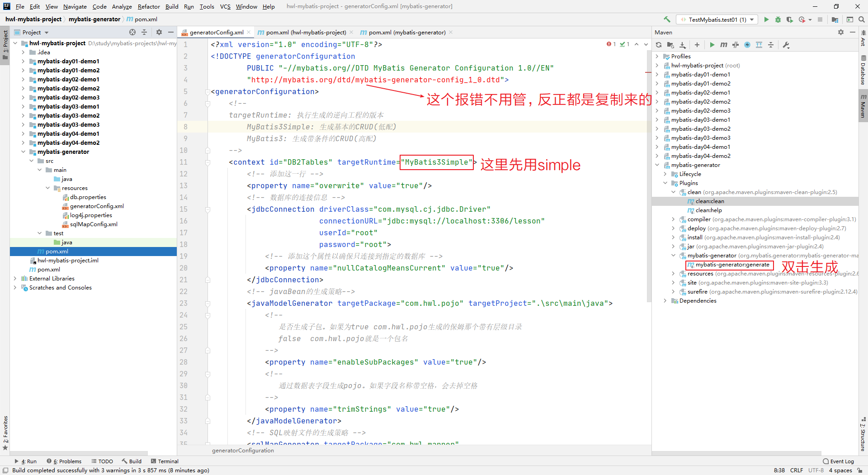Toggle Offline Mode in Maven toolbar

point(736,45)
